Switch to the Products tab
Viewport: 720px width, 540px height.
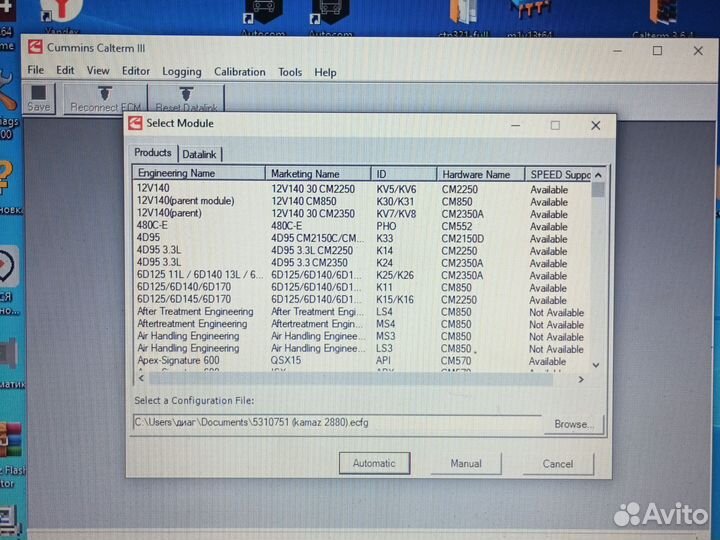click(x=153, y=152)
